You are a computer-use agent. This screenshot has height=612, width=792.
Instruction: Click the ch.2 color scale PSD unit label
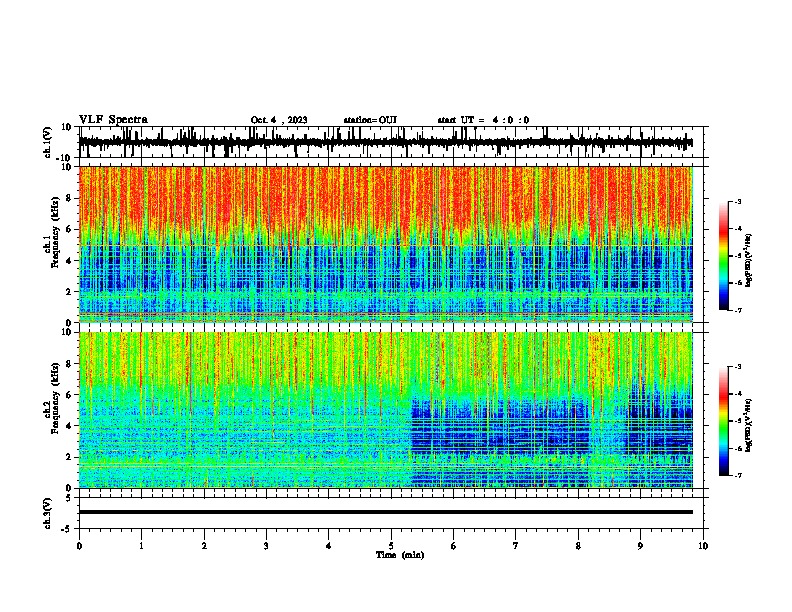coord(748,425)
